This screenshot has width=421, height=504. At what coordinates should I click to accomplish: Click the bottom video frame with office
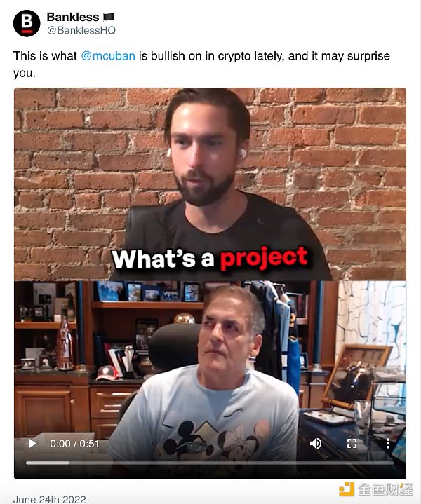tap(210, 380)
